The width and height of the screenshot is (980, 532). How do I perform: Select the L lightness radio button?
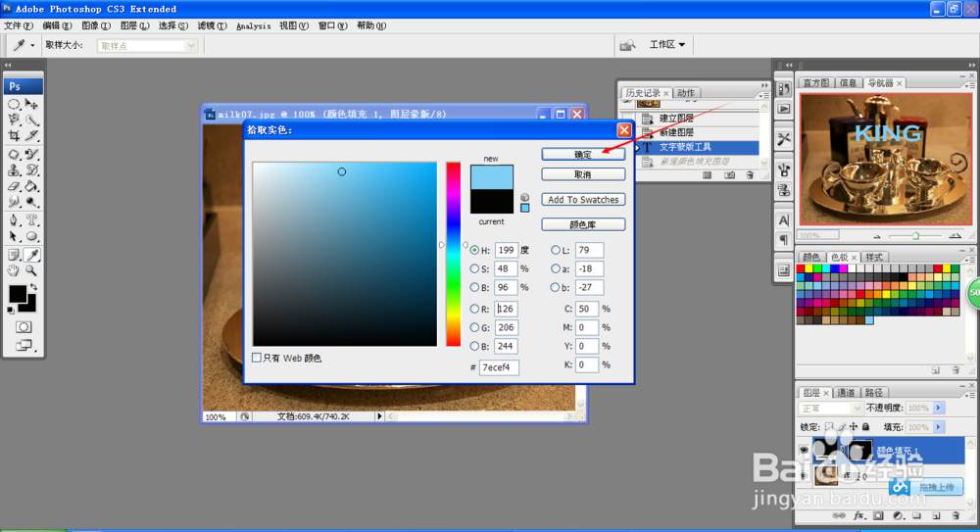click(x=555, y=250)
